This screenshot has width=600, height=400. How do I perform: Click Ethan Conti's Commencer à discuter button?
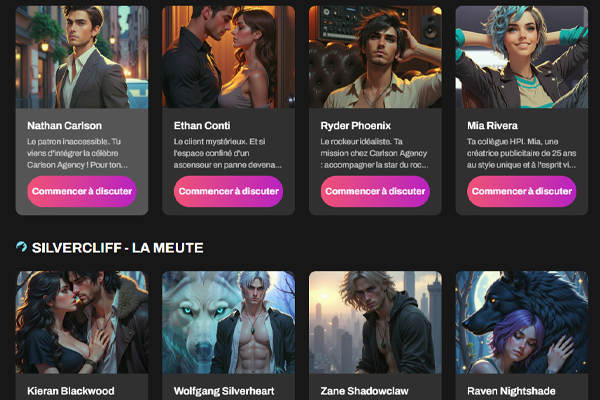point(228,191)
